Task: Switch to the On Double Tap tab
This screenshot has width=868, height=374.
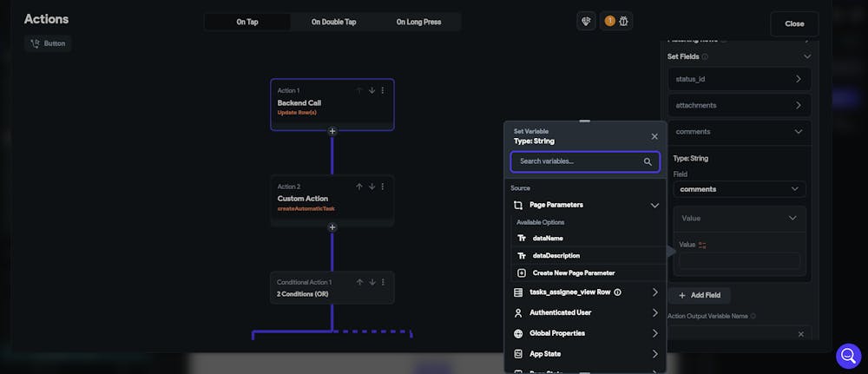Action: (334, 23)
